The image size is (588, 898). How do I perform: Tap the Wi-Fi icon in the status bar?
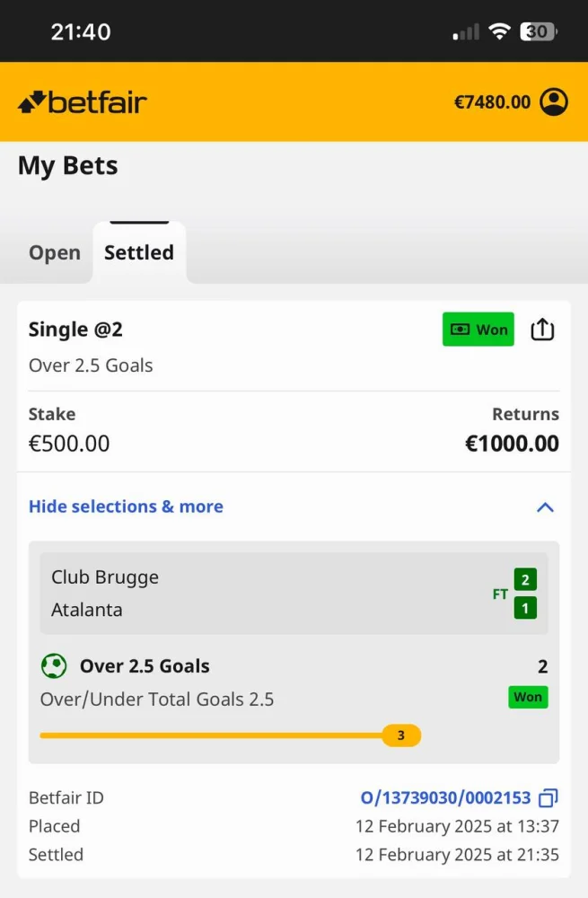(498, 31)
